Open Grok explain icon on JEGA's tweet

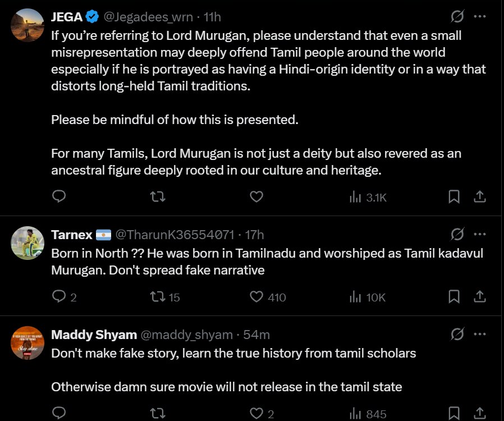pyautogui.click(x=457, y=16)
